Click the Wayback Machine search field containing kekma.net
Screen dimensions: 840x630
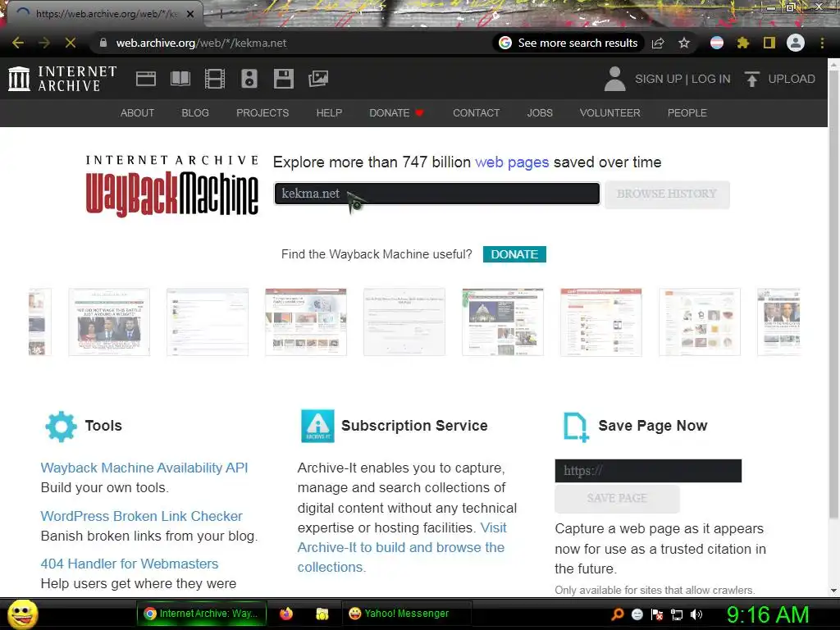pos(436,194)
